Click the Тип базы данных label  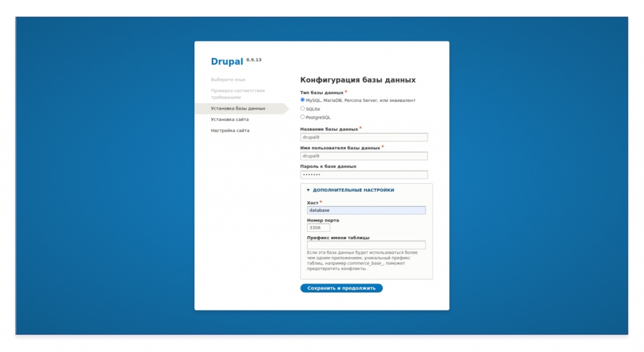tap(321, 93)
